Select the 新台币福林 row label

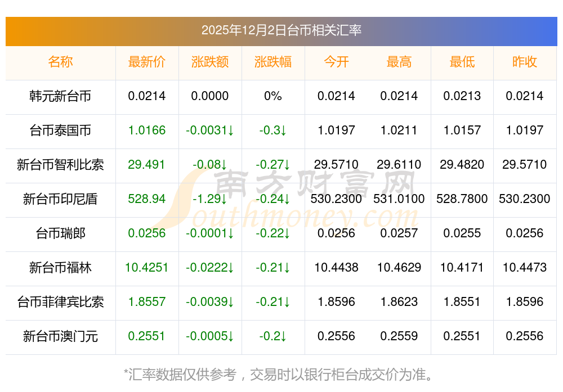[60, 268]
